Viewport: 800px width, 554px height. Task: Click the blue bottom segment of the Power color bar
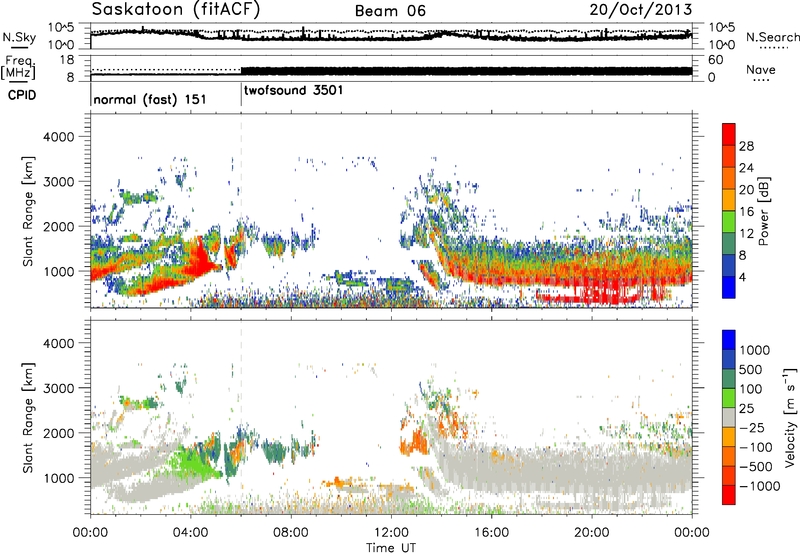click(729, 287)
